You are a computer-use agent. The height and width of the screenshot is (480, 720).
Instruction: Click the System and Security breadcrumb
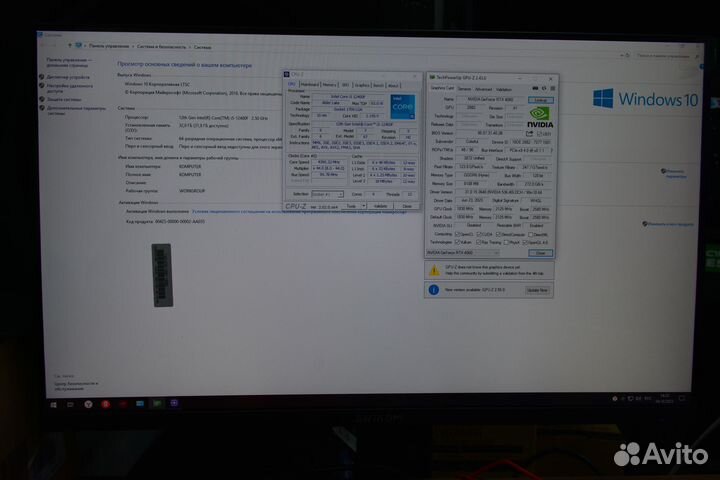[x=162, y=46]
